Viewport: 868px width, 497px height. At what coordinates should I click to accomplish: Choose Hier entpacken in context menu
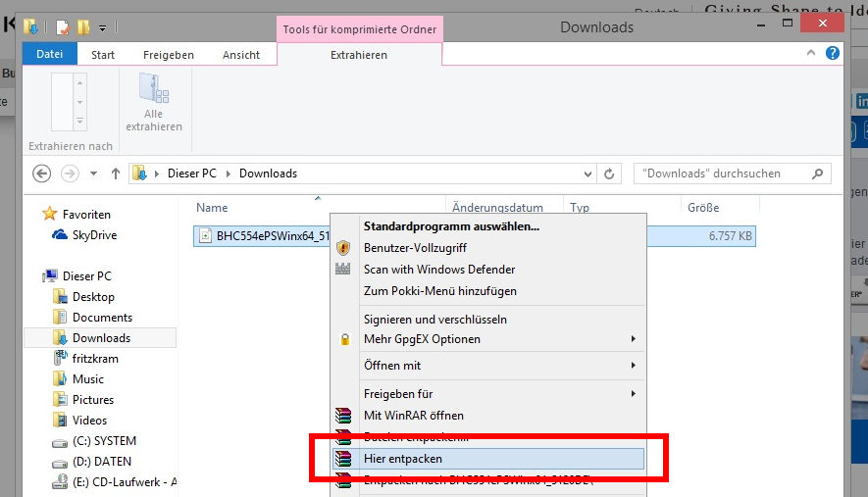(488, 459)
